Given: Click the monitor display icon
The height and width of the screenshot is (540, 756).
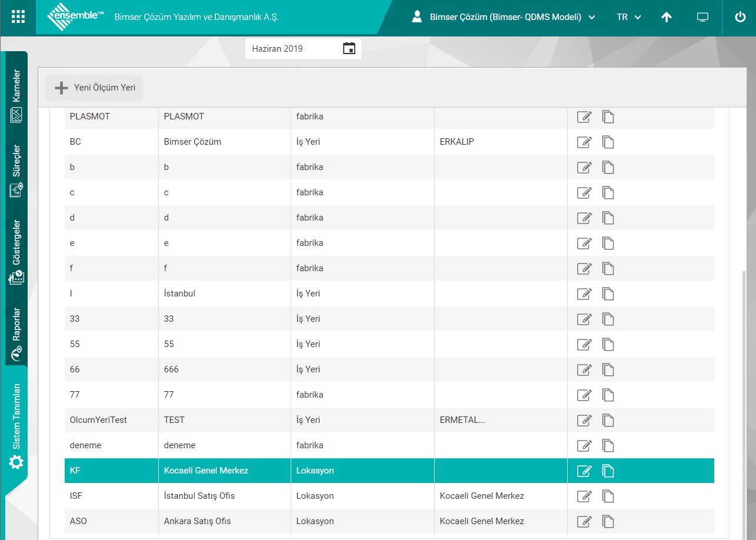Looking at the screenshot, I should [702, 17].
